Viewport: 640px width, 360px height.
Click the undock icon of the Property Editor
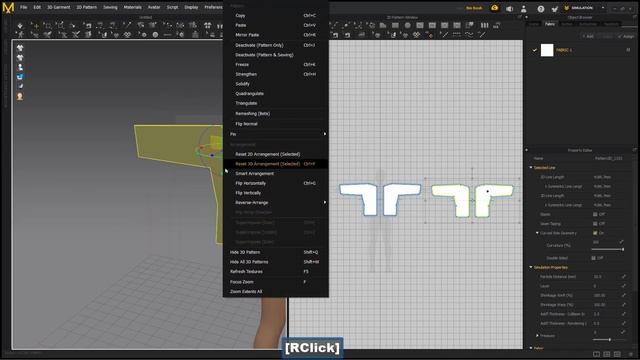pyautogui.click(x=634, y=150)
